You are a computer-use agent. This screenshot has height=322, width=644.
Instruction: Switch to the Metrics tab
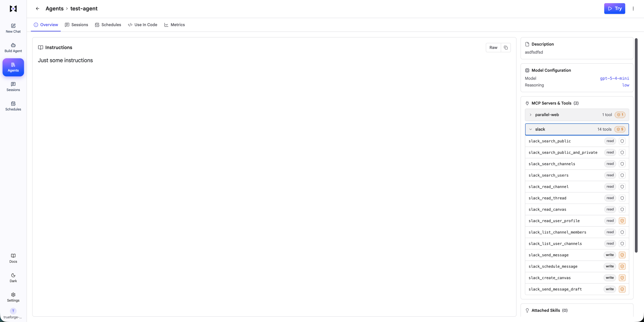174,25
